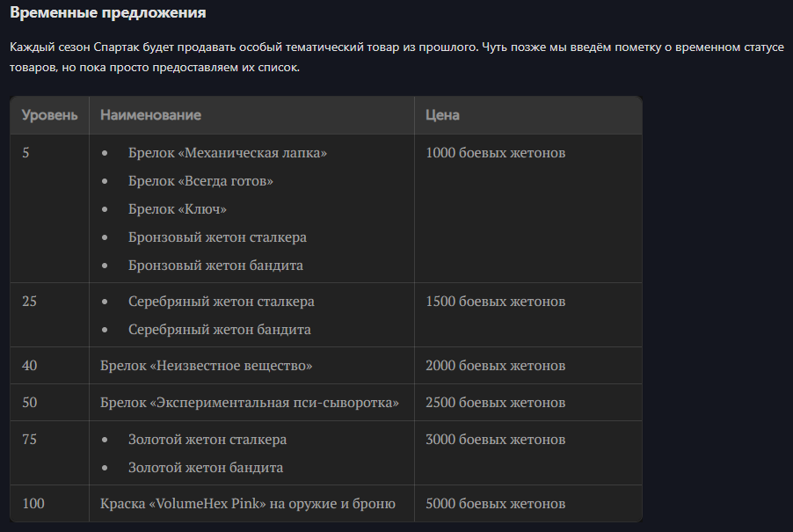Click the «Временные предложения» heading

click(x=108, y=12)
